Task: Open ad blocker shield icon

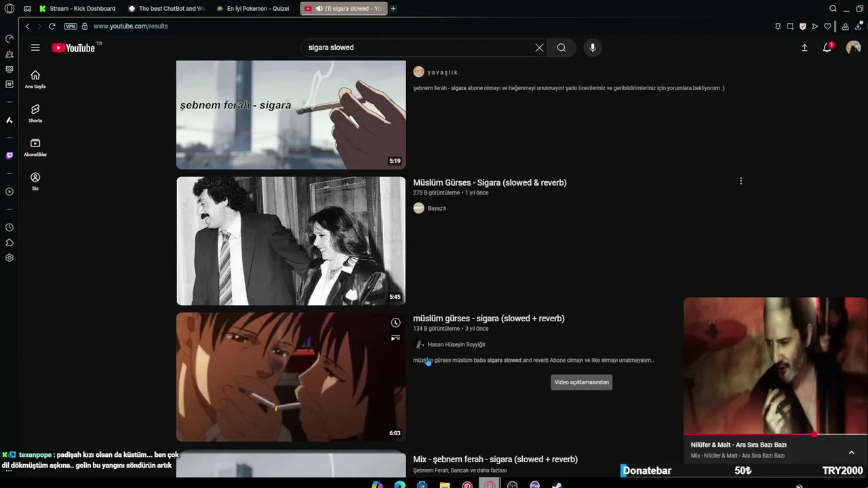Action: [803, 26]
